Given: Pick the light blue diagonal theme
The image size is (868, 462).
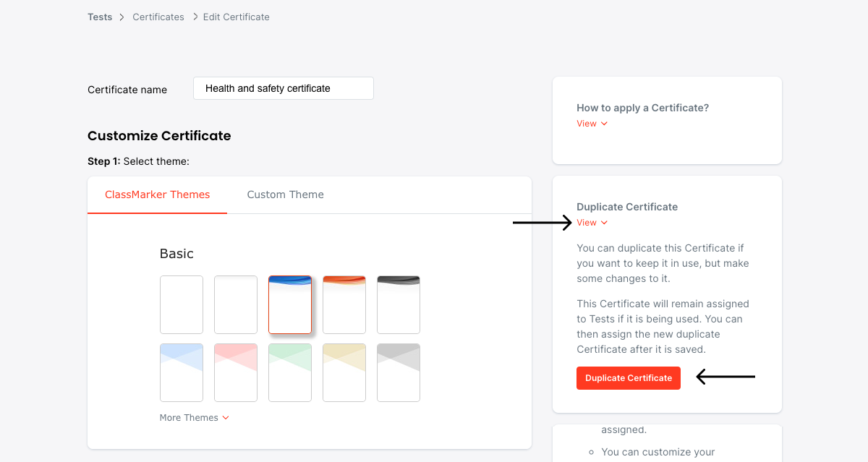Looking at the screenshot, I should (181, 372).
